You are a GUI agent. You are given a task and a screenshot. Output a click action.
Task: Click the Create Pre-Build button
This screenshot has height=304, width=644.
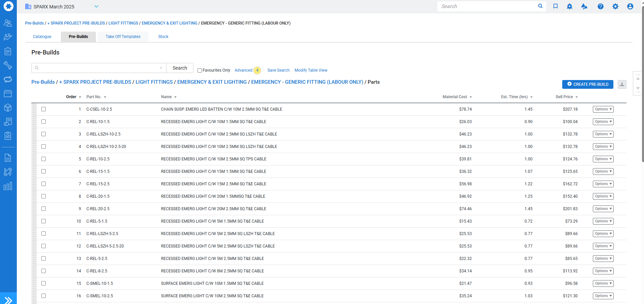point(587,84)
